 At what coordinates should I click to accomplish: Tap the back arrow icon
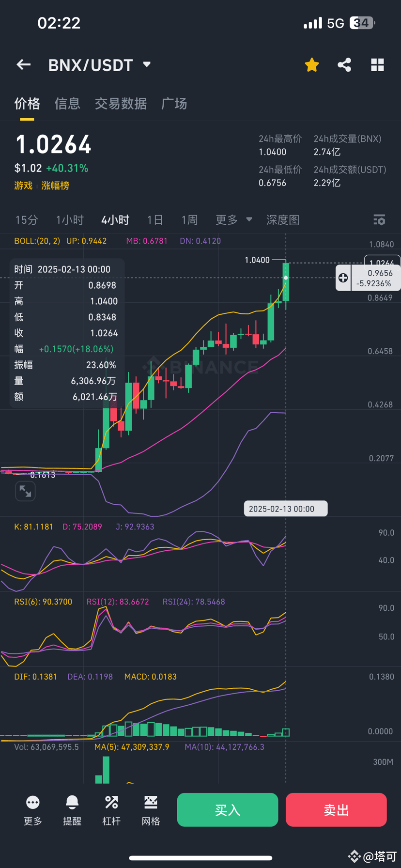click(23, 64)
